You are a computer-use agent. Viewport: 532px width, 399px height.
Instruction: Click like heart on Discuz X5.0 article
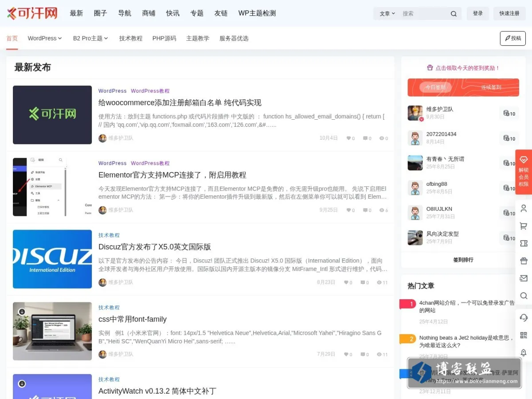[x=346, y=282]
